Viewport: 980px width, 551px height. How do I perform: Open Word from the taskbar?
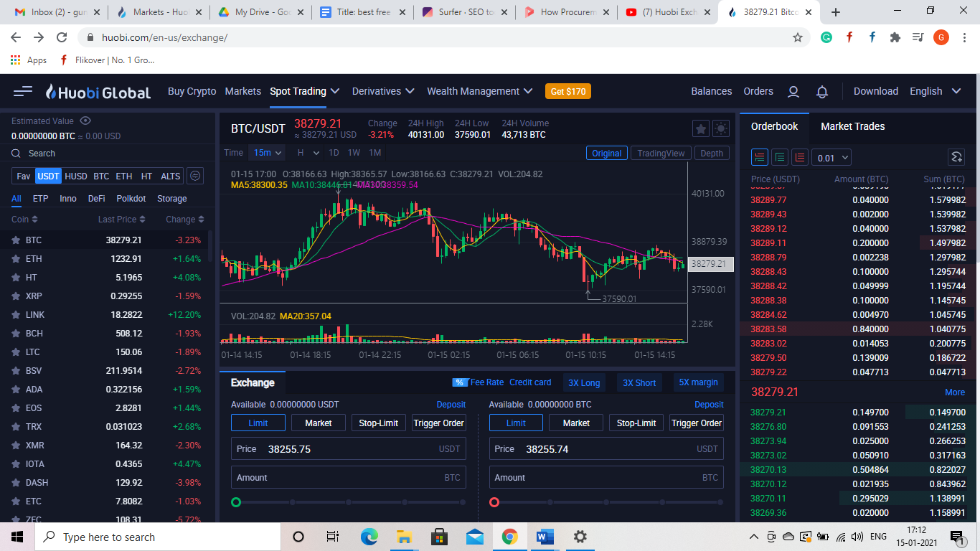click(545, 537)
